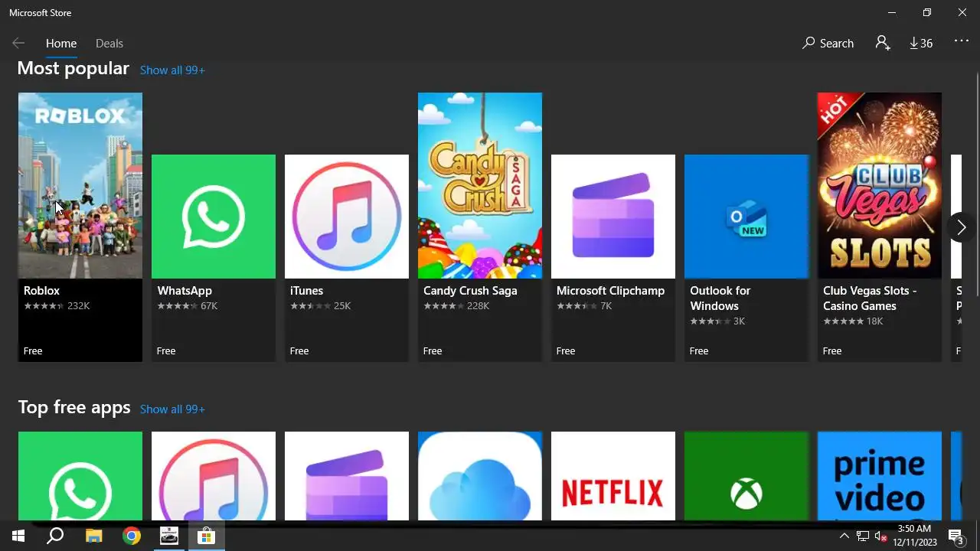Screen dimensions: 980x551
Task: Open the iCloud icon in Top free apps
Action: coord(480,476)
